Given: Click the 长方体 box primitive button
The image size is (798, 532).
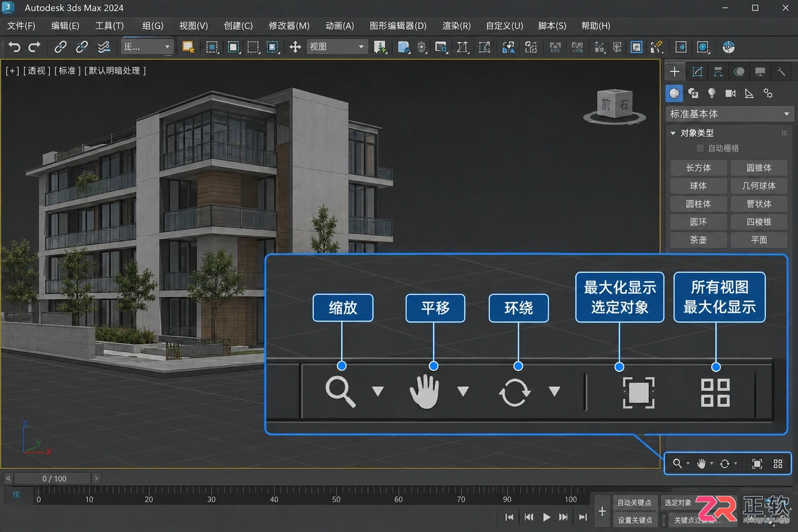Looking at the screenshot, I should [x=698, y=168].
